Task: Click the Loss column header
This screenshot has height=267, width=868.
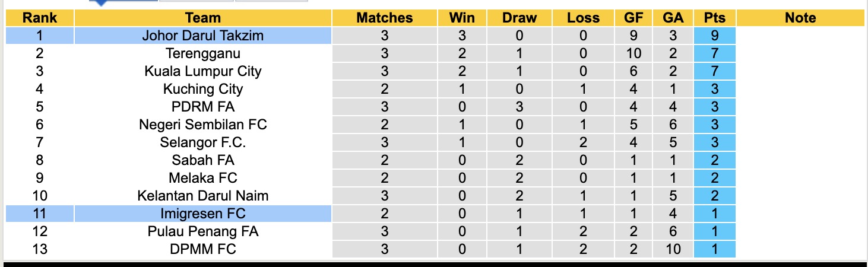Action: pyautogui.click(x=583, y=18)
